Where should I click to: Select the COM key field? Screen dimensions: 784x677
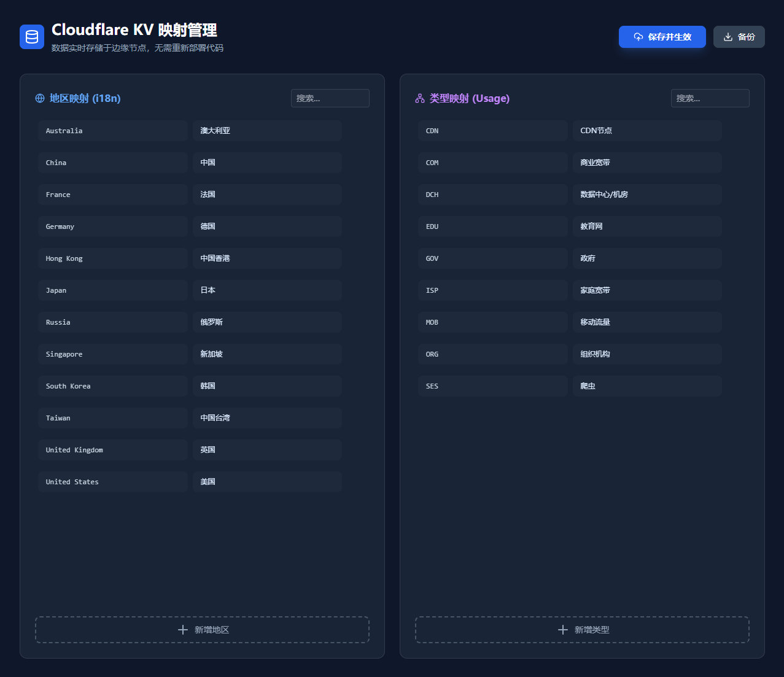coord(493,163)
